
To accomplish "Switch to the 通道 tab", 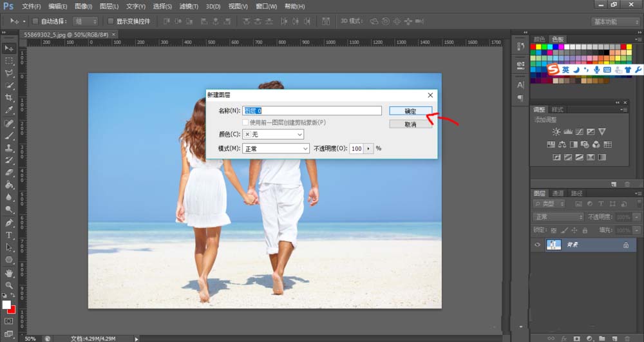I will coord(558,193).
